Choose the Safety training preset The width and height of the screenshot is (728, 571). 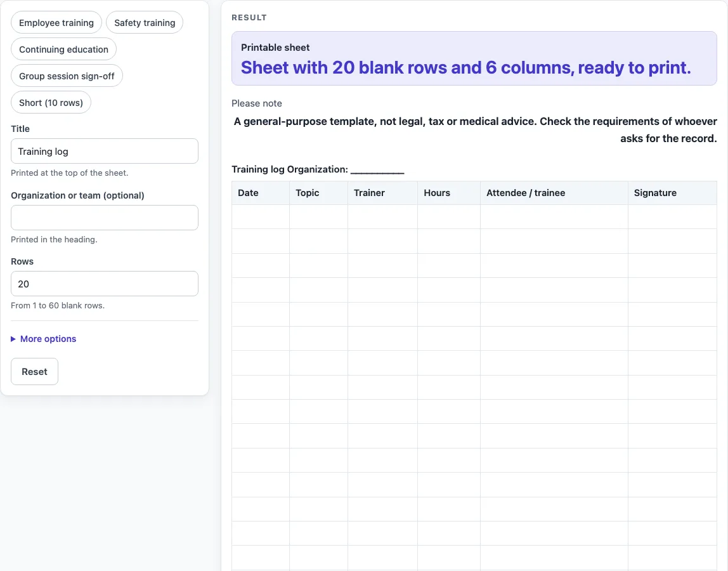[145, 23]
